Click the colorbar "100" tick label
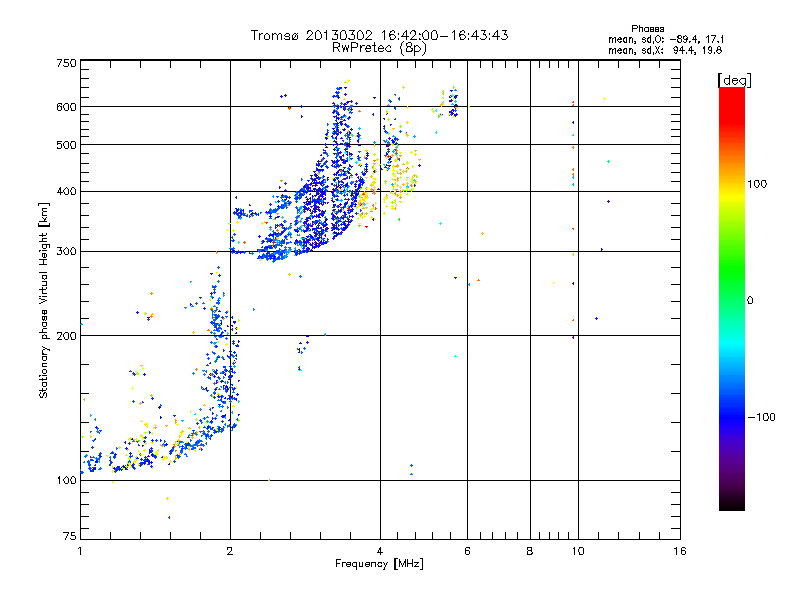This screenshot has width=800, height=600. [x=757, y=184]
